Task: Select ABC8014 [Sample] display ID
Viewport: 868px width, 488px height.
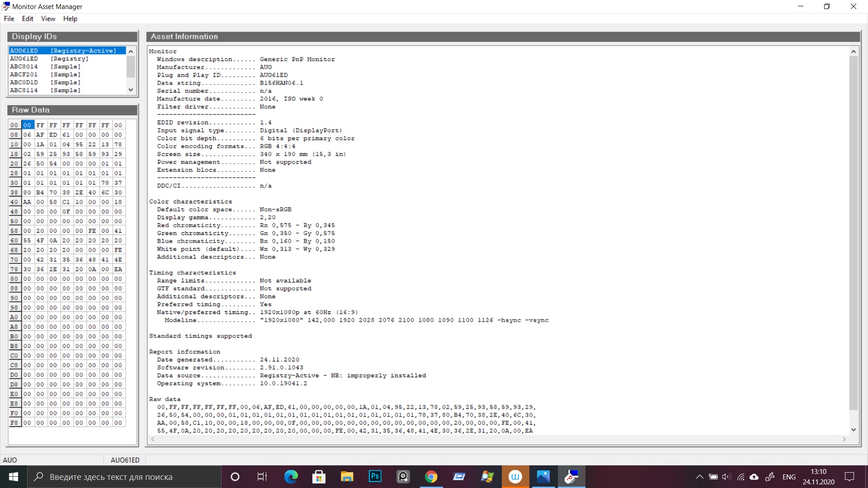Action: pos(45,66)
